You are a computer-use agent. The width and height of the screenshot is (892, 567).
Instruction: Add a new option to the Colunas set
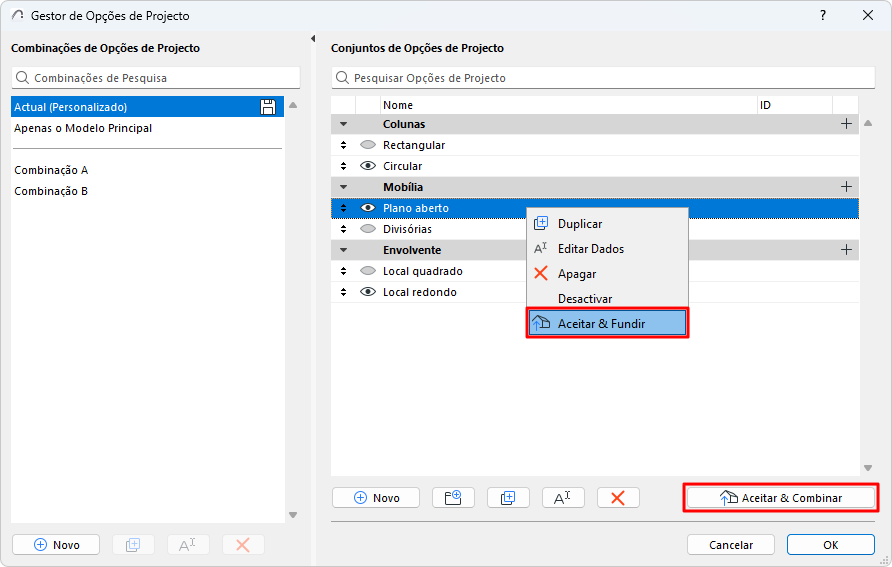(846, 124)
